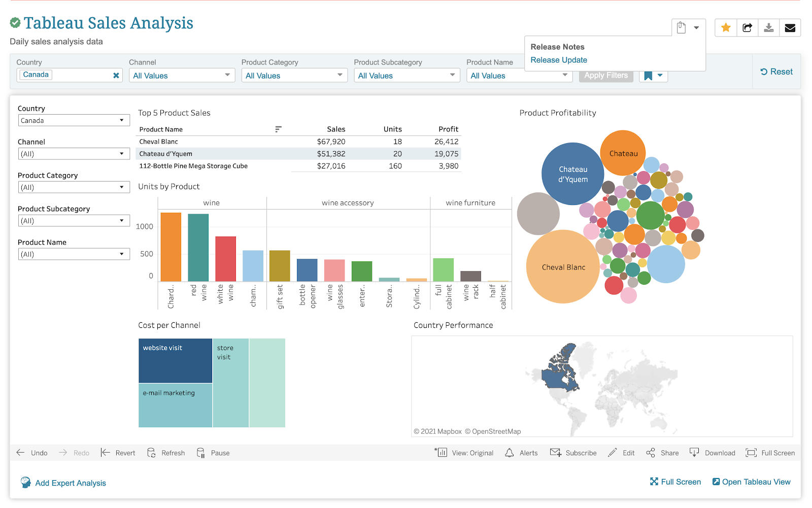Click the website visit treemap tile
The image size is (812, 508).
click(x=176, y=361)
